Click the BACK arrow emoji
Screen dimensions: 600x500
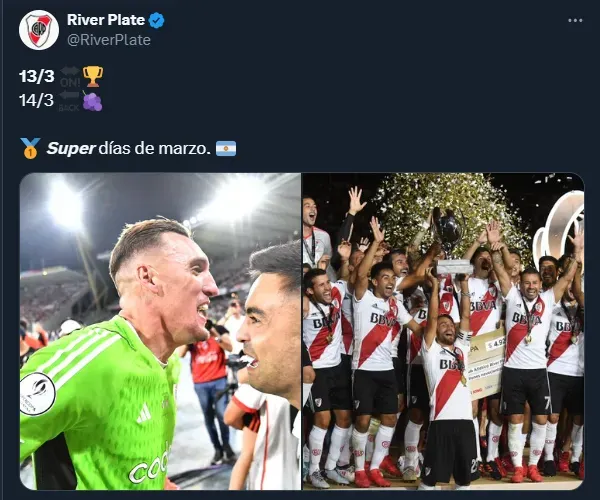coord(69,101)
